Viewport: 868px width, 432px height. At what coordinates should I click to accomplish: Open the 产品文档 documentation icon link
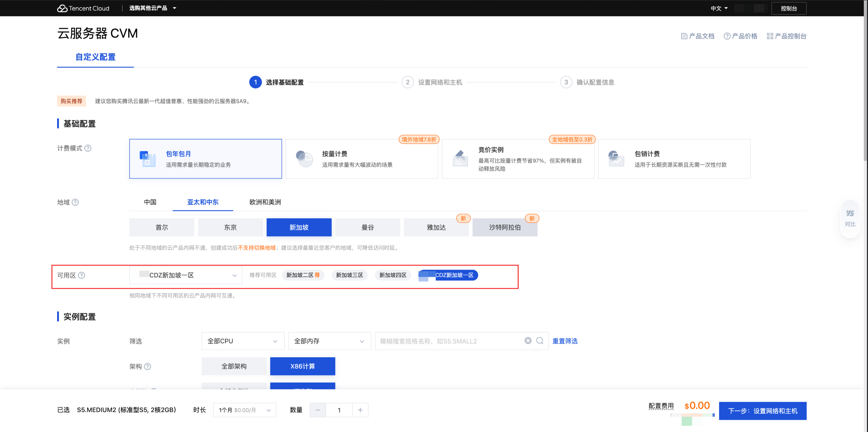pyautogui.click(x=684, y=36)
